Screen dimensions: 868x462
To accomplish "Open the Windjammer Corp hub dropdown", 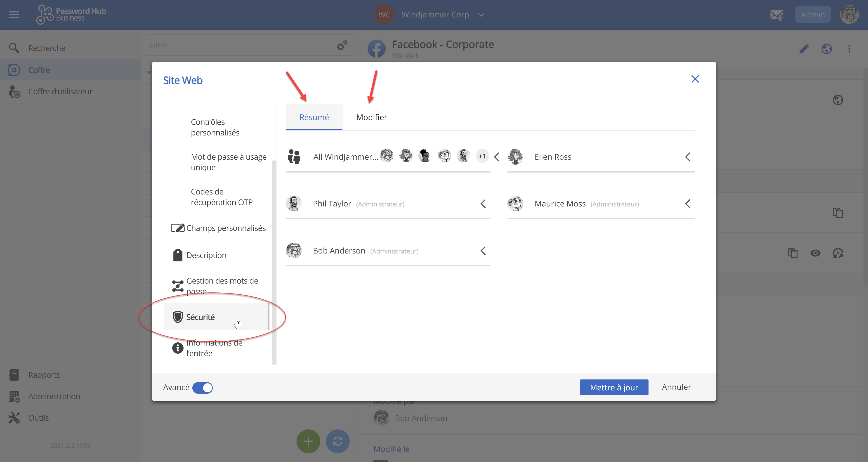I will (x=481, y=15).
